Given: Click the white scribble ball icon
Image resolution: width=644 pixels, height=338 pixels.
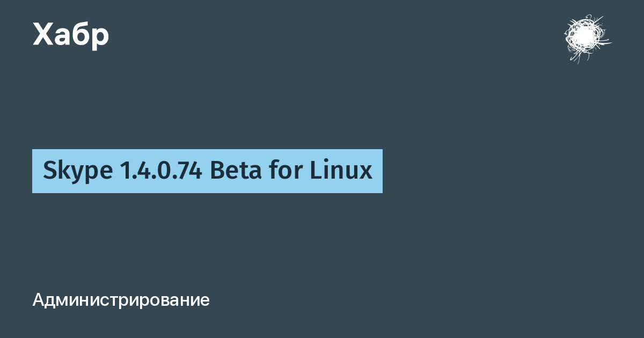Looking at the screenshot, I should click(x=587, y=39).
